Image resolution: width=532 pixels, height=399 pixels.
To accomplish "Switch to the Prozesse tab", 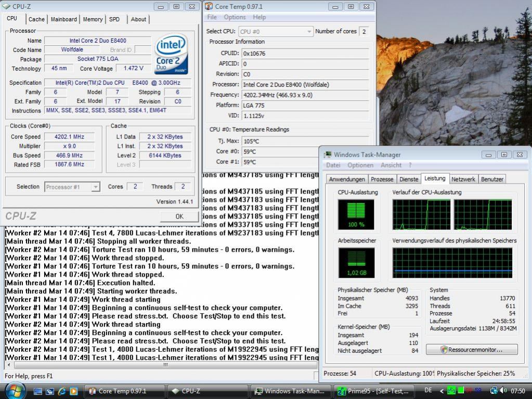I will click(x=382, y=179).
